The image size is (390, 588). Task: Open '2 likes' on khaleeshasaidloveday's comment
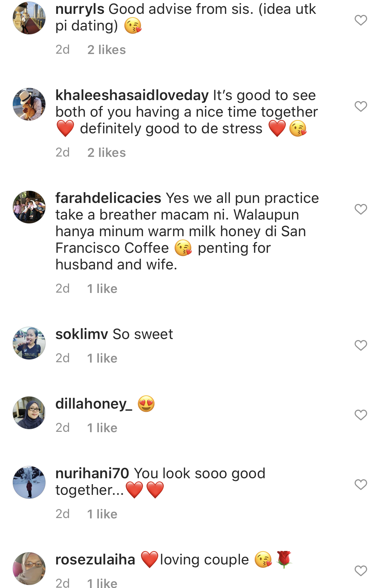pyautogui.click(x=106, y=153)
